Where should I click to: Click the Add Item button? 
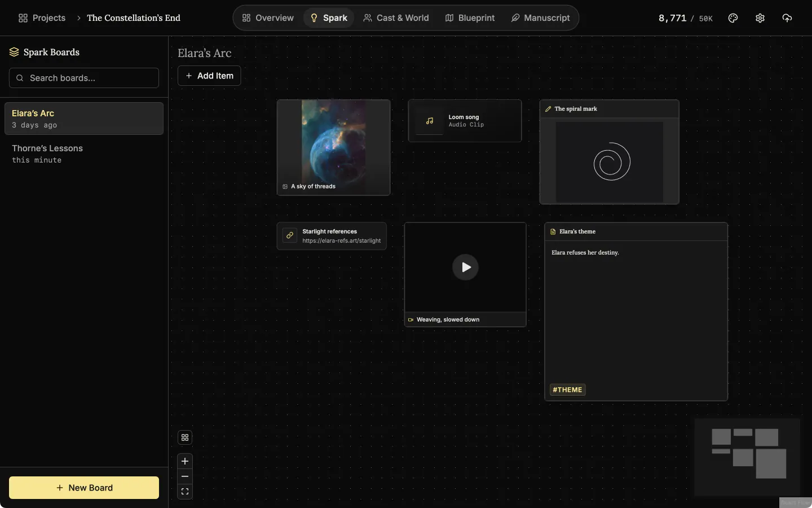coord(209,76)
